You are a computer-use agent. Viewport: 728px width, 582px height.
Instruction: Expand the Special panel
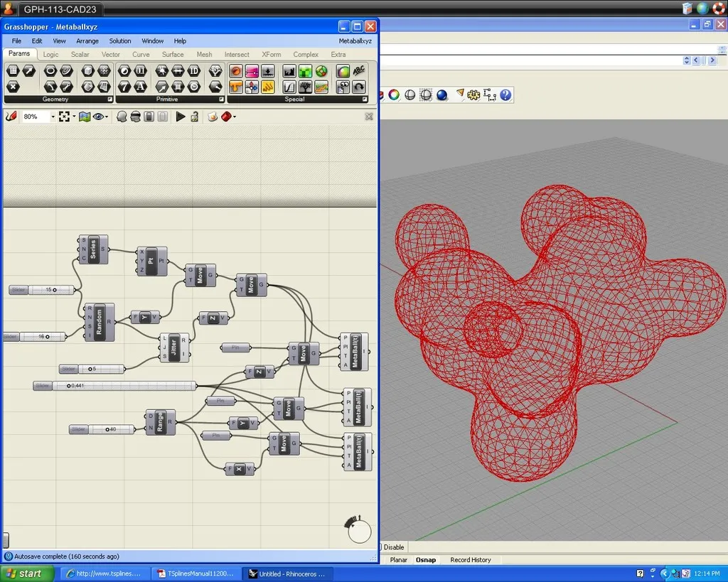365,99
